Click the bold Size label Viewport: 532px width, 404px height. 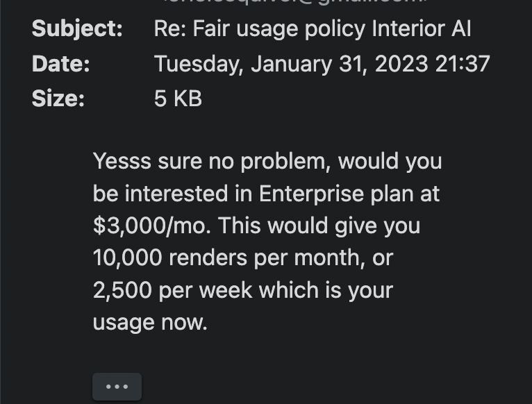point(58,99)
